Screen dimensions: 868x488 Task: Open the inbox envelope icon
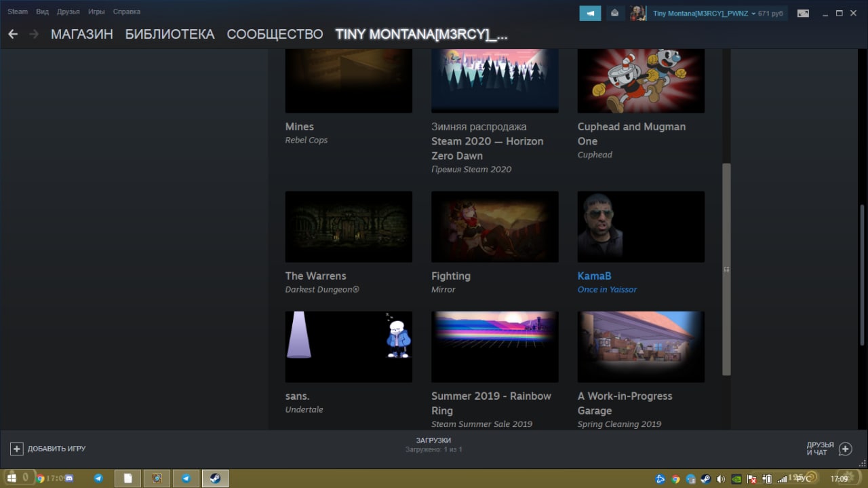point(615,13)
